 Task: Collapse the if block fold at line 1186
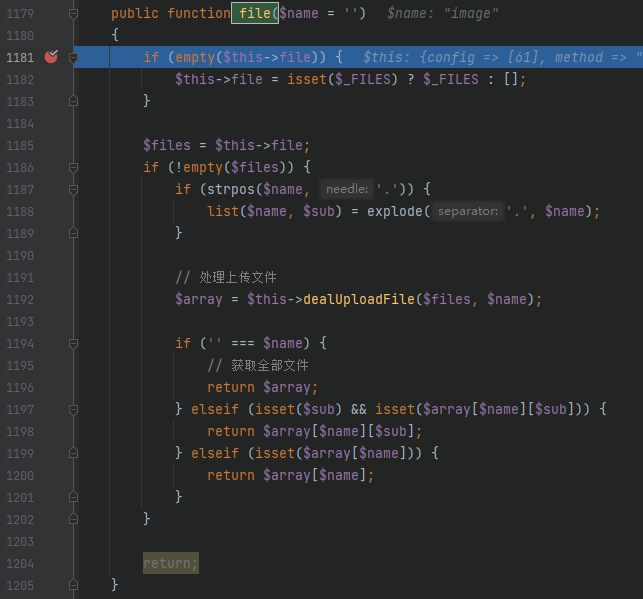(73, 167)
